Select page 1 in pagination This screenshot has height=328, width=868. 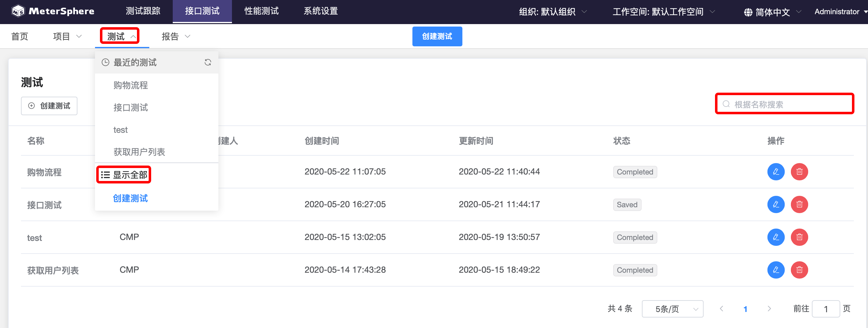tap(745, 309)
